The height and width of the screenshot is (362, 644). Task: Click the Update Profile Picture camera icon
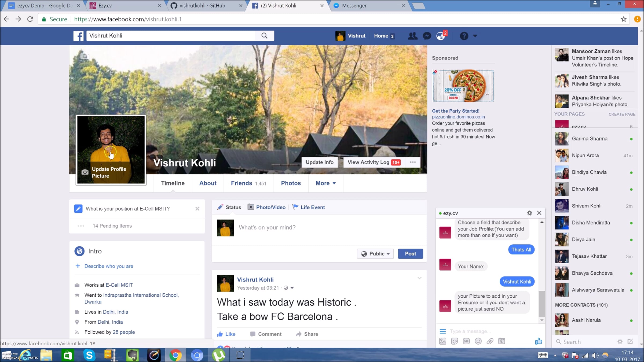85,172
